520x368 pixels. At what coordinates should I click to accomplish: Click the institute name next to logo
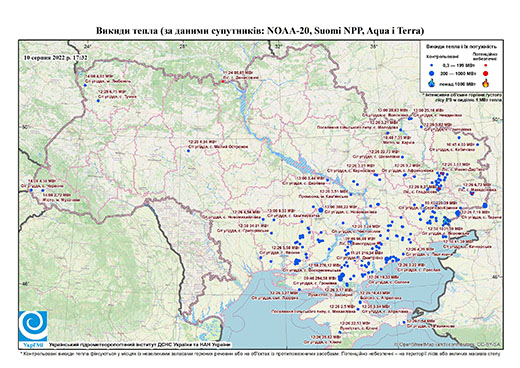tap(140, 344)
